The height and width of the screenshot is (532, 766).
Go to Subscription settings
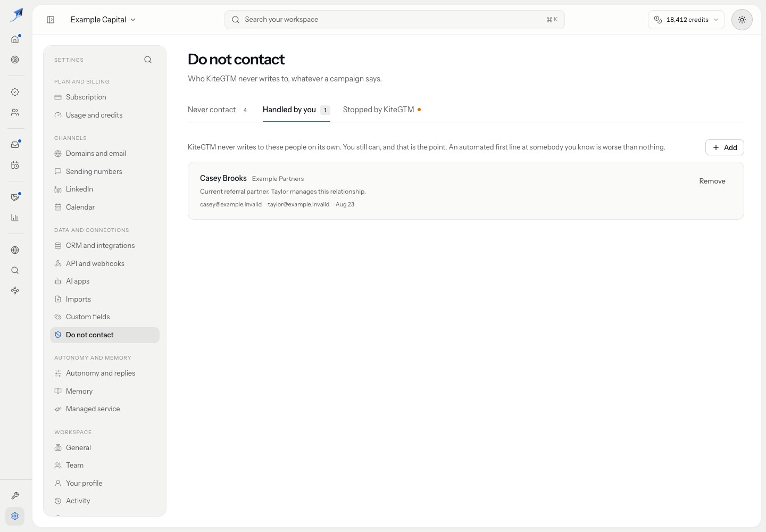pyautogui.click(x=105, y=97)
